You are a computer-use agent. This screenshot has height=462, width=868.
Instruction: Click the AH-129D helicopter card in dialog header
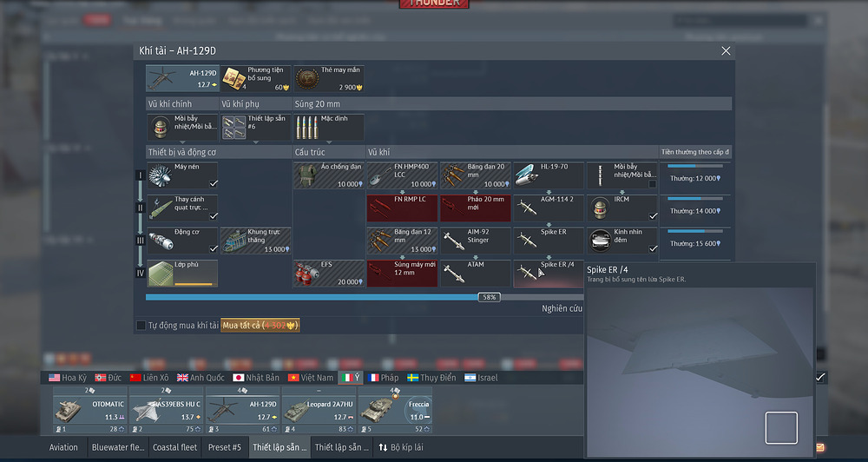(182, 78)
